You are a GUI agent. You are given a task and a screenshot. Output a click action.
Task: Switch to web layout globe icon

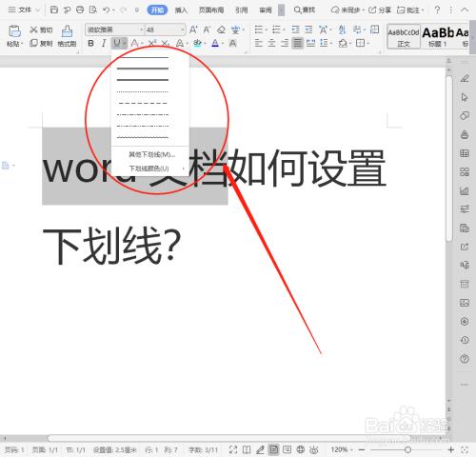300,449
